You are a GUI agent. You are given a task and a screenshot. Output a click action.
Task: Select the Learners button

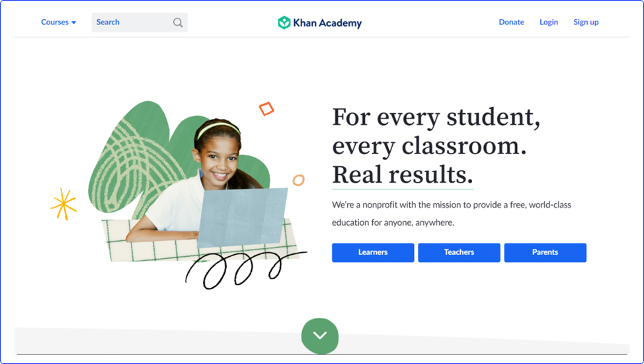(373, 253)
